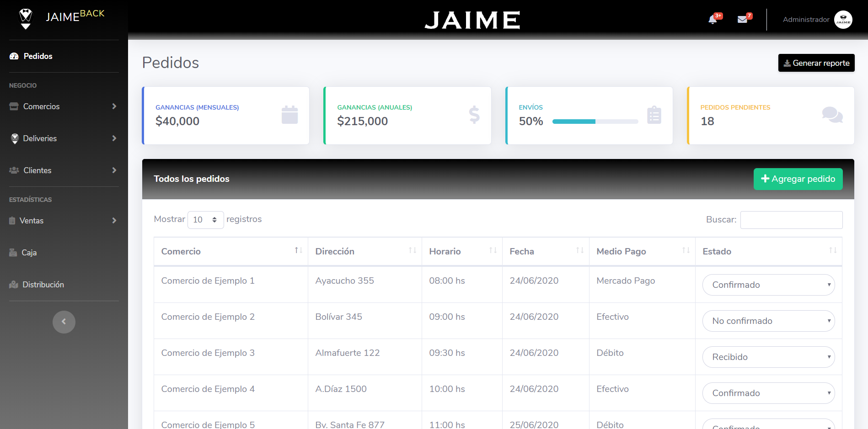The width and height of the screenshot is (868, 429).
Task: Click the Administrador profile avatar
Action: (843, 20)
